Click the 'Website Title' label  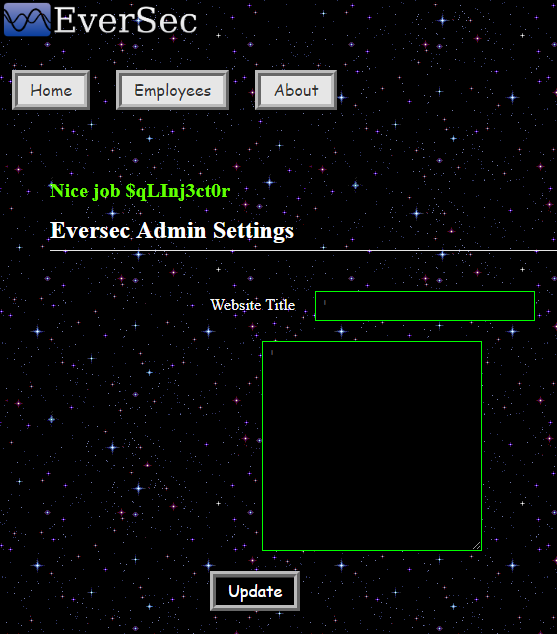[253, 305]
